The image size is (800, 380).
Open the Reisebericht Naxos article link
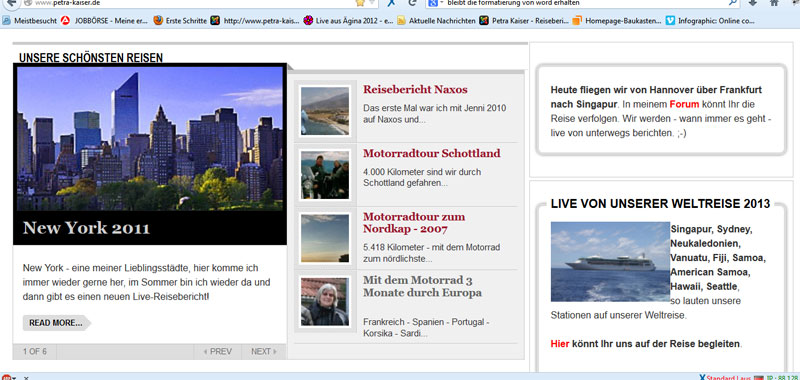pyautogui.click(x=415, y=90)
